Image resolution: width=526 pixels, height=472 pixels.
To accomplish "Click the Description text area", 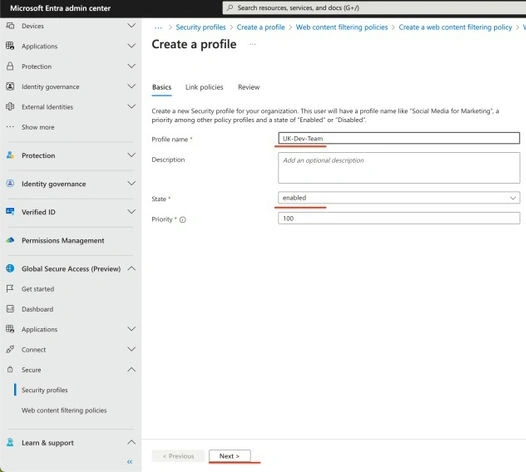I will (x=399, y=168).
